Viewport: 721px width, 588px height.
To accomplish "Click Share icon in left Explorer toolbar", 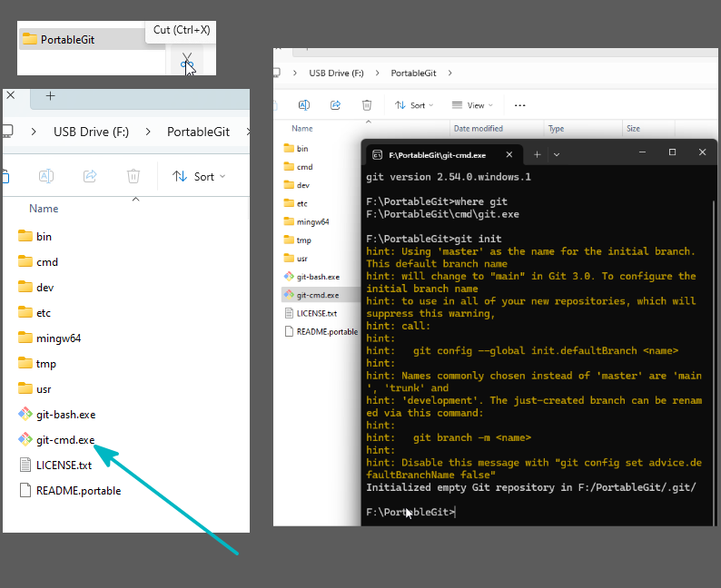I will tap(90, 176).
